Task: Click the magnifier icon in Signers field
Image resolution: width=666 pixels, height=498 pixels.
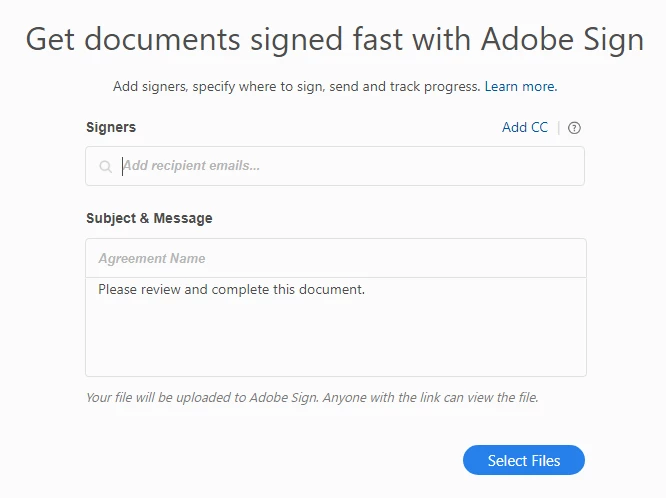Action: click(x=105, y=167)
